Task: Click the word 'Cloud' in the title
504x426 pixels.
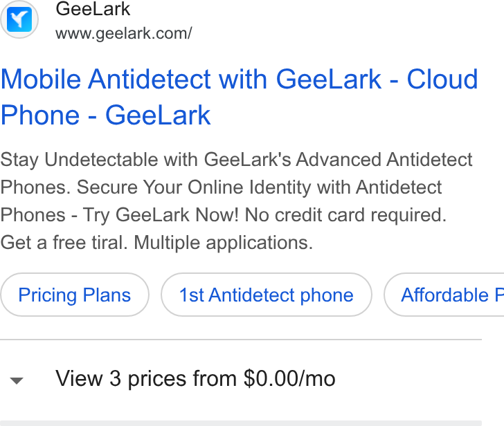Action: [x=442, y=79]
